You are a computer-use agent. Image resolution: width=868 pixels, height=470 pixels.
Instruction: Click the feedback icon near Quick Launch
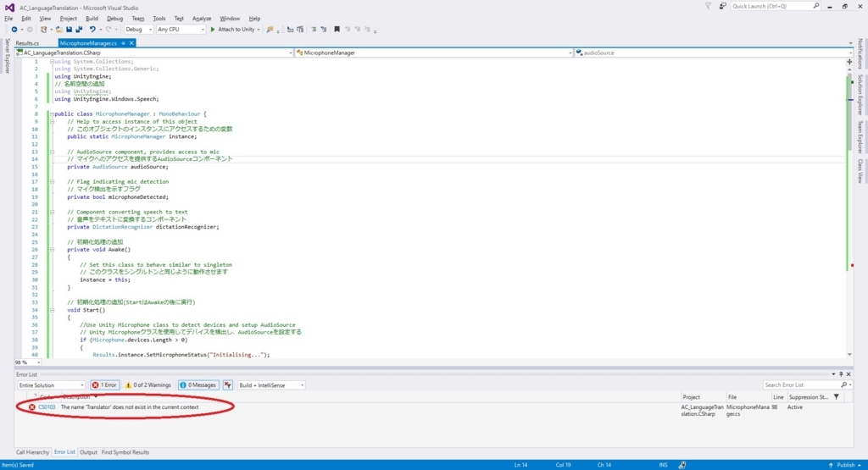pos(722,6)
